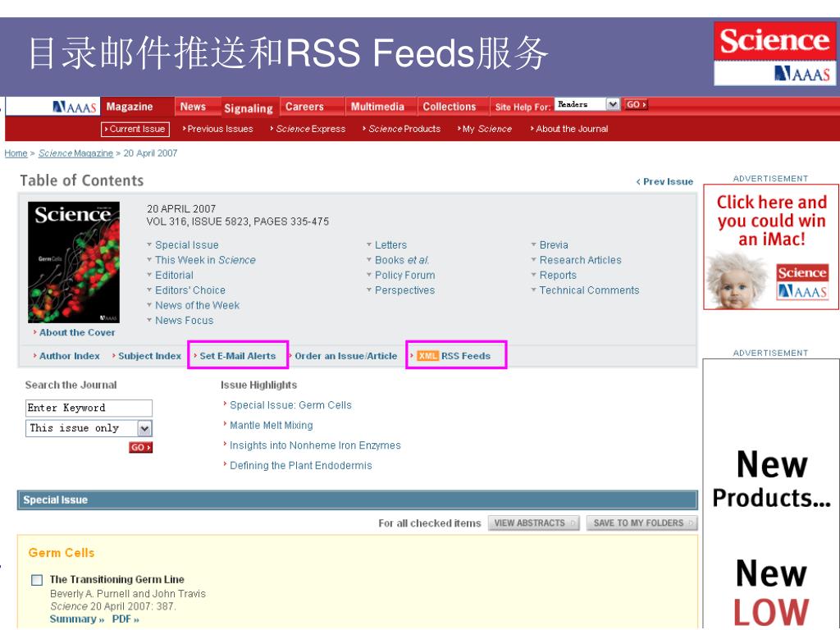Click the iMac contest advertisement banner

point(771,247)
